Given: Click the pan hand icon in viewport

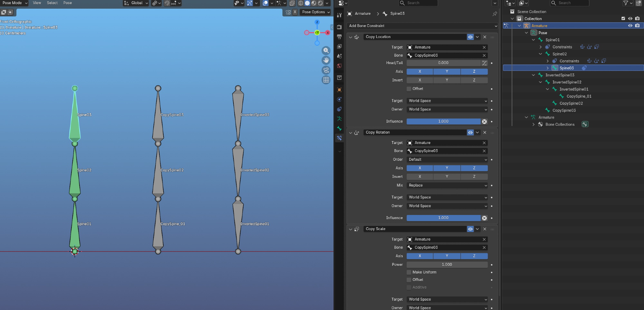Looking at the screenshot, I should coord(326,60).
